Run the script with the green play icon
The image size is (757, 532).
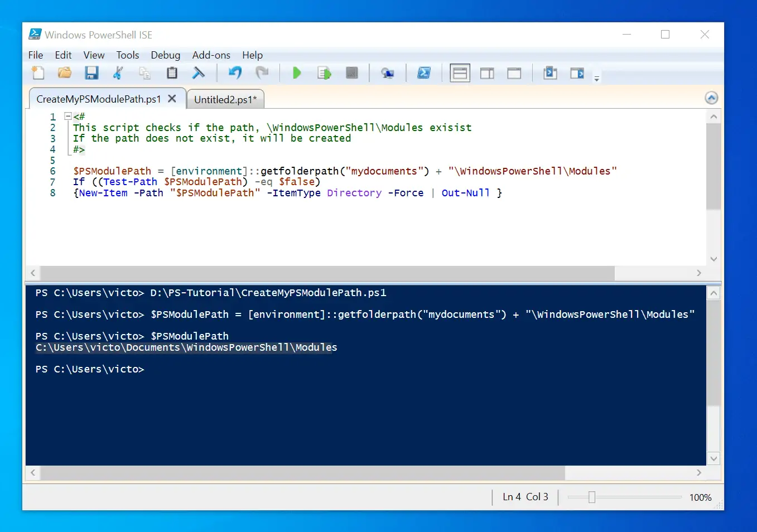(297, 73)
